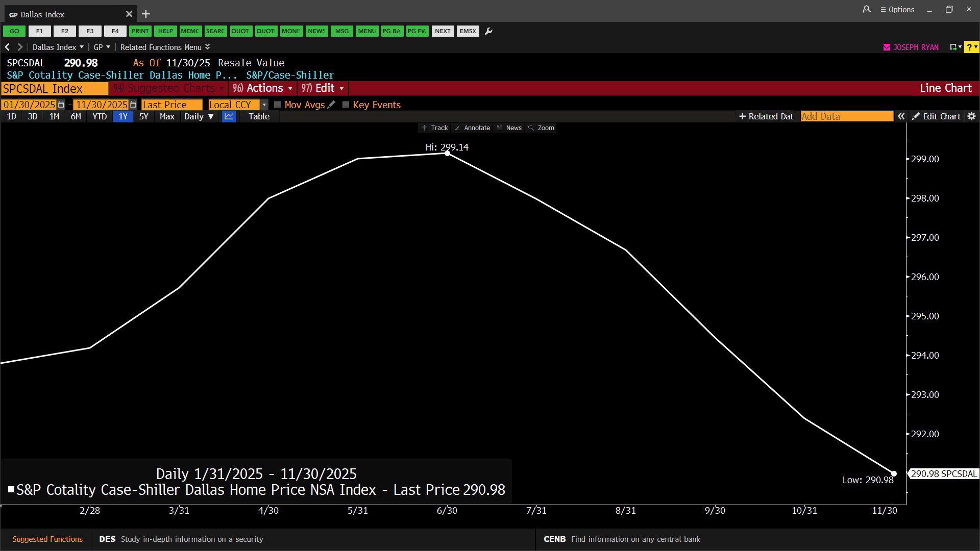Collapse panel with double chevron icon
The height and width of the screenshot is (551, 980).
pos(901,116)
